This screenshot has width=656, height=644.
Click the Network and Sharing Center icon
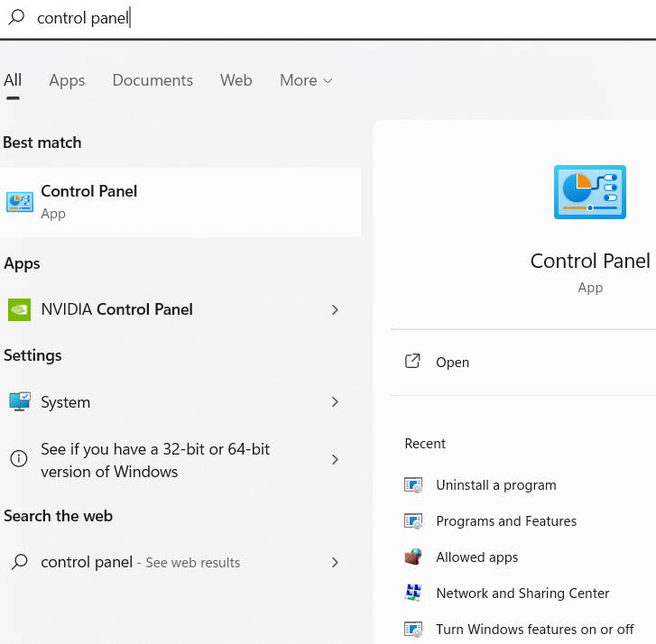pyautogui.click(x=413, y=593)
